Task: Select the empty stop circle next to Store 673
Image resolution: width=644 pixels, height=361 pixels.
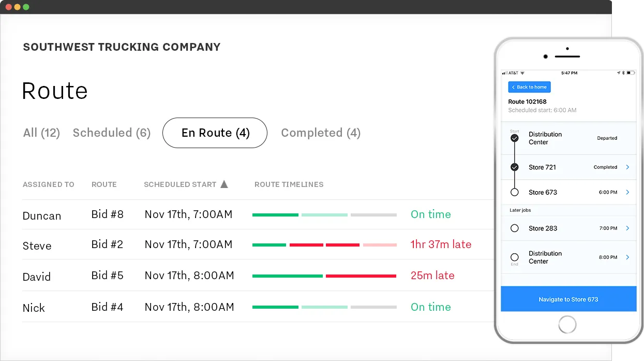Action: click(x=515, y=192)
